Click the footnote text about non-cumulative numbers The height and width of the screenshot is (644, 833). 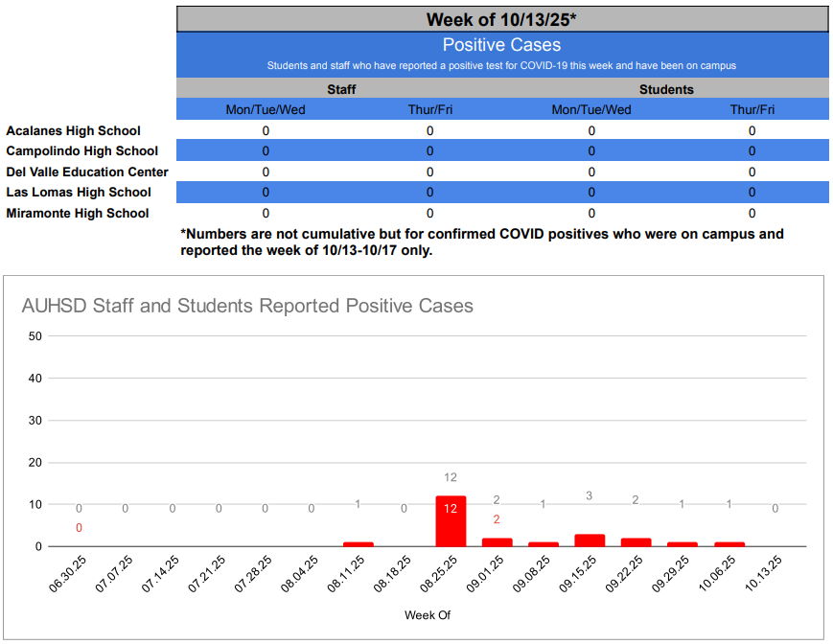click(481, 241)
